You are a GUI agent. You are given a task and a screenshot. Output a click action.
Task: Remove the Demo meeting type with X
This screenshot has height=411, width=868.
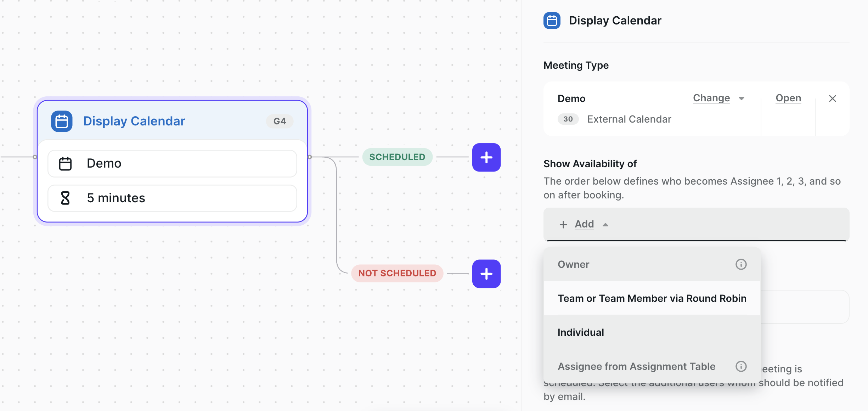[x=832, y=98]
